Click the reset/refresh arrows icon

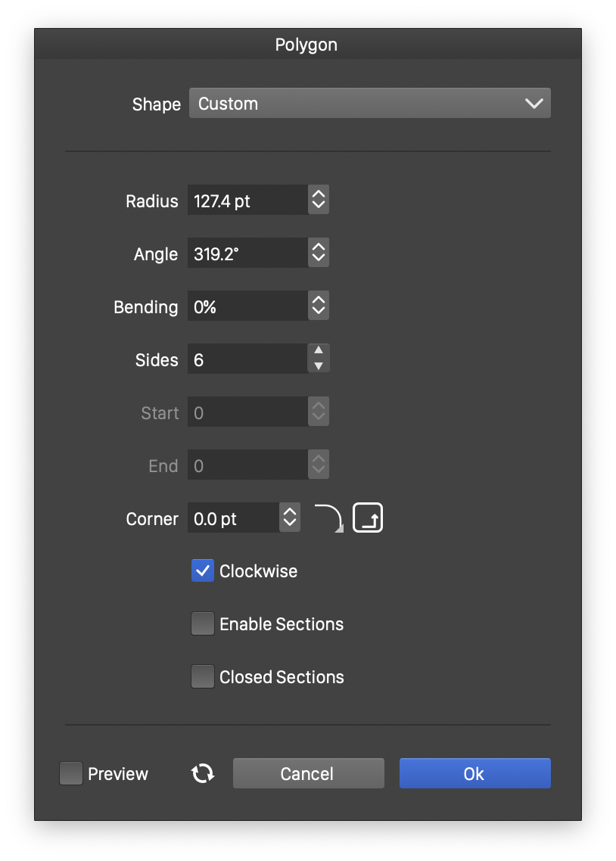202,773
